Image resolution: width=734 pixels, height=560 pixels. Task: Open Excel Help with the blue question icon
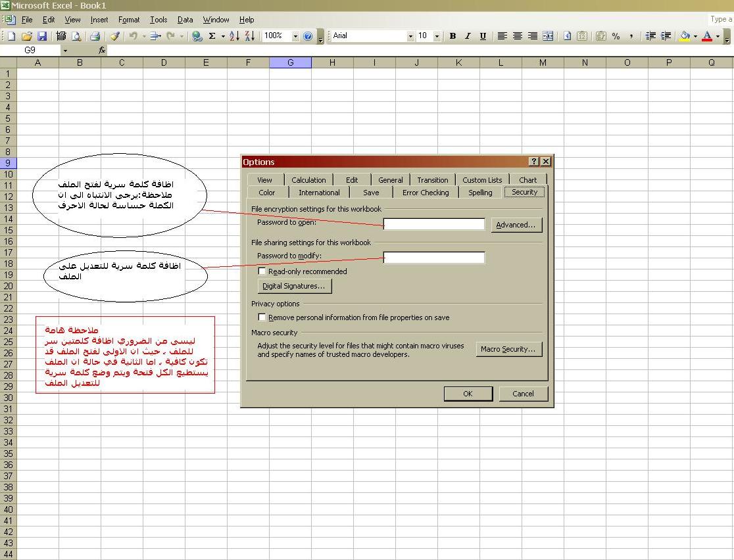308,36
